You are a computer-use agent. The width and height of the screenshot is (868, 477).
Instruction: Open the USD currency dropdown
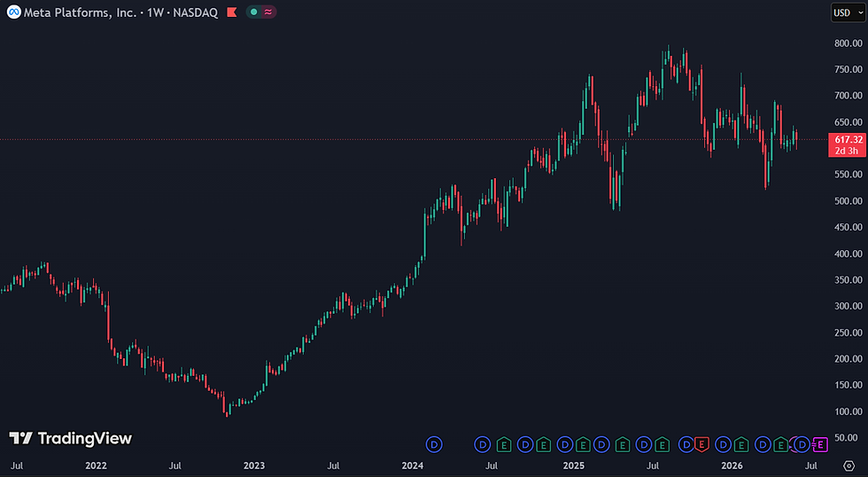click(x=849, y=12)
